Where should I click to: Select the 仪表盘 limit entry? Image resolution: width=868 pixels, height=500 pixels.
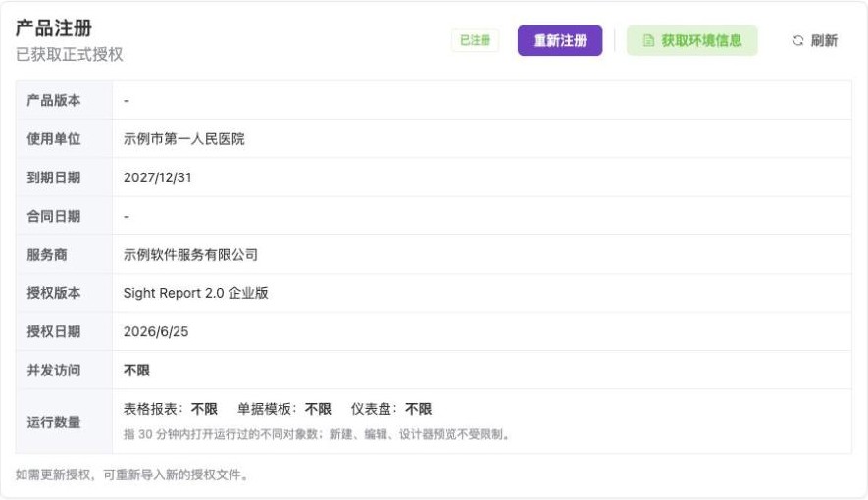tap(390, 409)
